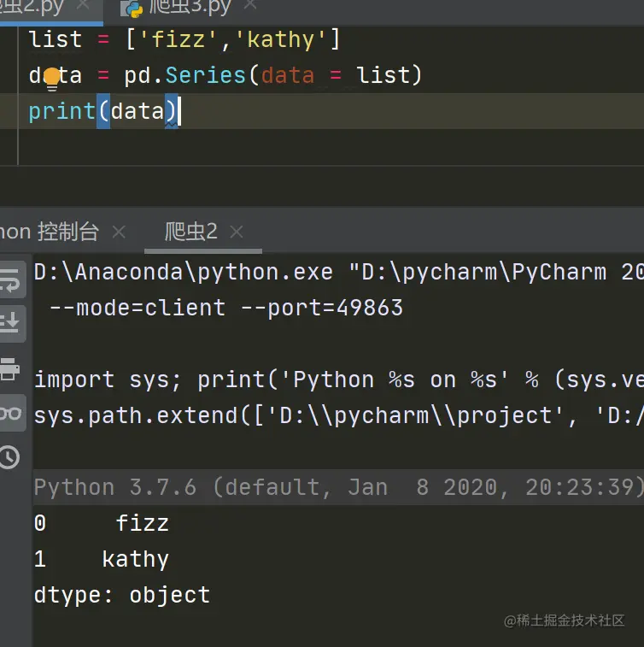Open console history clock icon
The image size is (644, 647).
point(9,457)
